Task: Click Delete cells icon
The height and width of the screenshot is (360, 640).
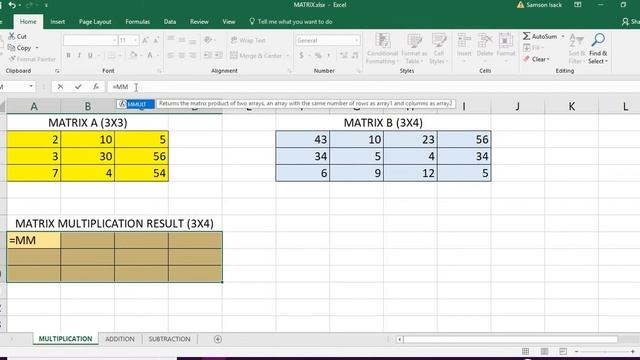Action: tap(485, 41)
